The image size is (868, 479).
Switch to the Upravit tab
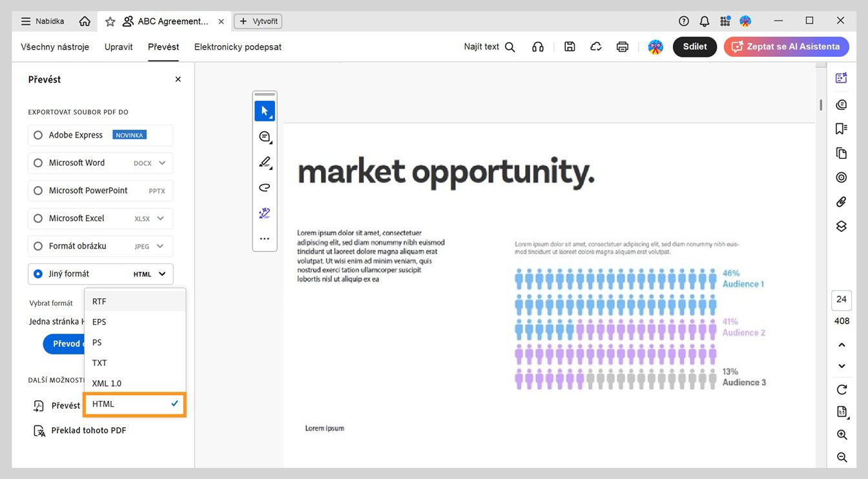coord(118,46)
